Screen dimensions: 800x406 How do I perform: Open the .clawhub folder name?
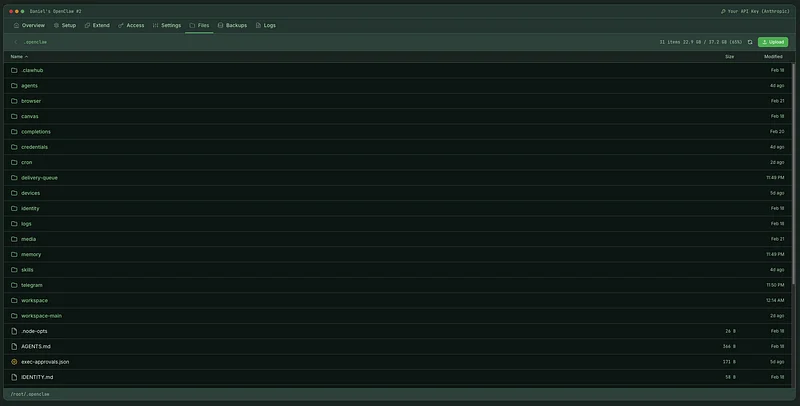coord(32,70)
